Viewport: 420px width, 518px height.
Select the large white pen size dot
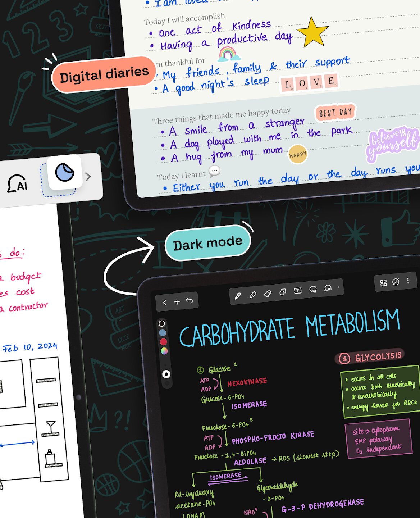166,374
